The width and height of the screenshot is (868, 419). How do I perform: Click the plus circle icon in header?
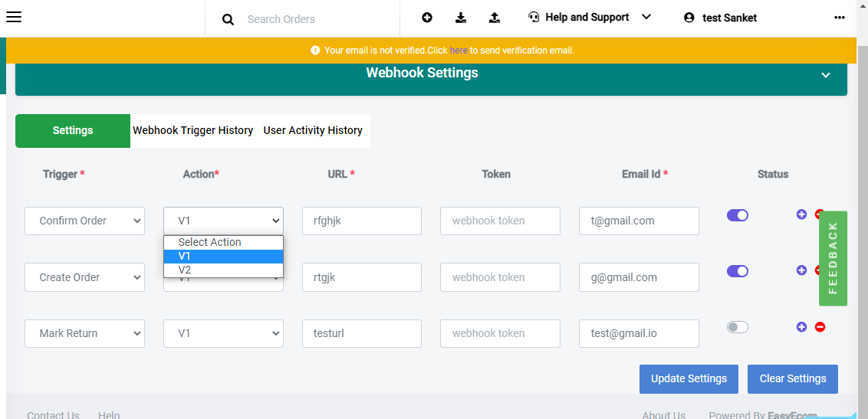pyautogui.click(x=427, y=18)
